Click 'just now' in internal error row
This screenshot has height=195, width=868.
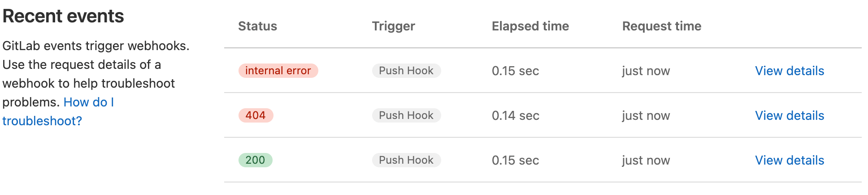[x=646, y=71]
